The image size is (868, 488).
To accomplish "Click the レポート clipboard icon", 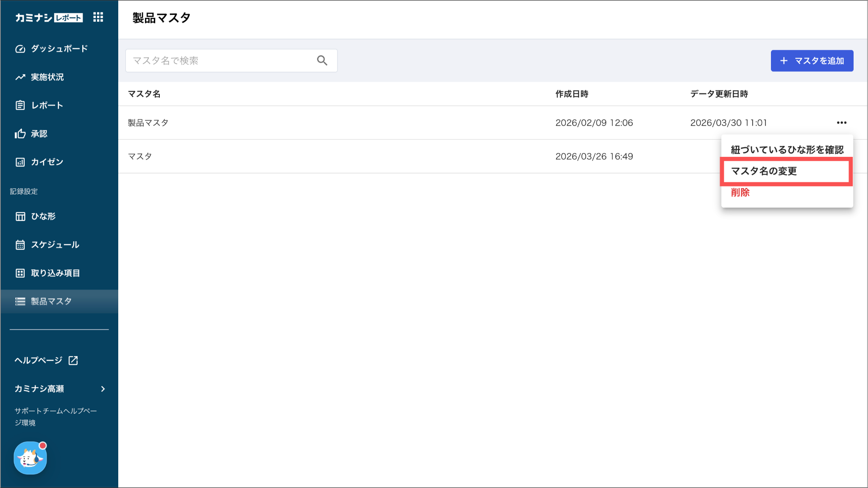I will [x=20, y=105].
